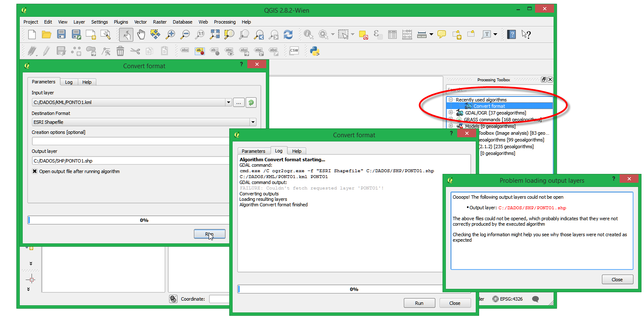This screenshot has height=320, width=644.
Task: Toggle Open output file after running algorithm
Action: 34,171
